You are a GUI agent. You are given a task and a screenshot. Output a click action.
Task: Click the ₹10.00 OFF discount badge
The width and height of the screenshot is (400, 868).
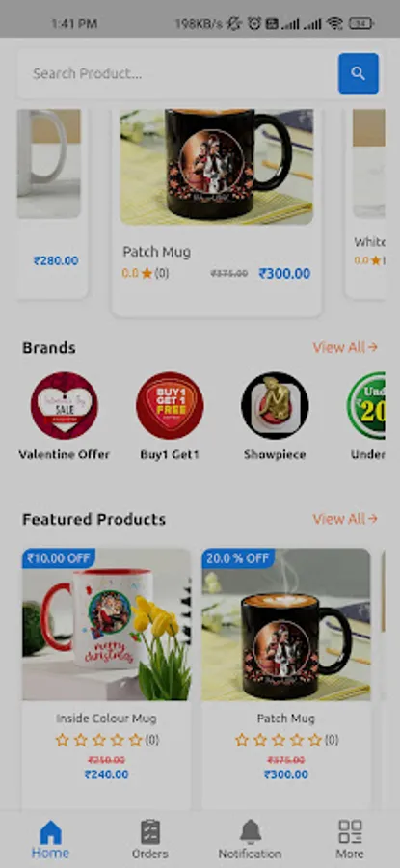[x=59, y=558]
